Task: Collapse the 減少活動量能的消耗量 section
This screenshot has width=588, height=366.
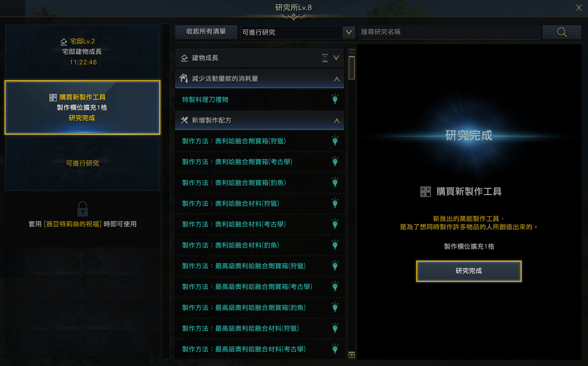Action: [x=337, y=79]
